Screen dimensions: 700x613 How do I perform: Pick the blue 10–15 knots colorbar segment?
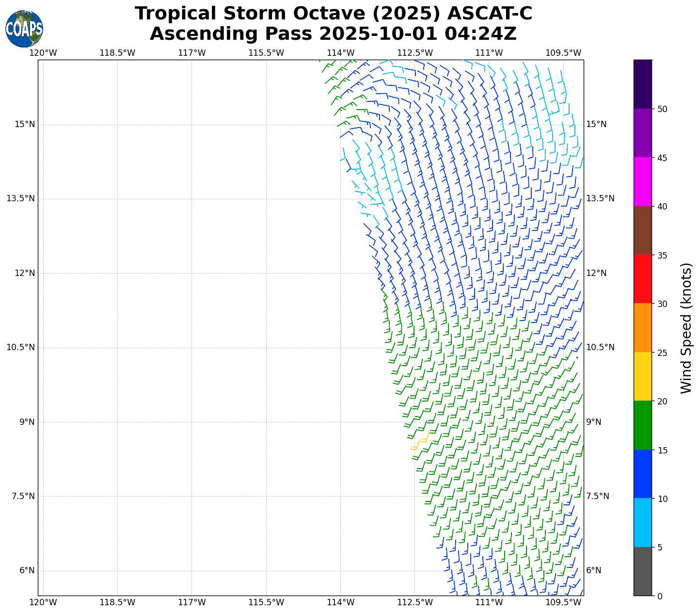[x=642, y=474]
